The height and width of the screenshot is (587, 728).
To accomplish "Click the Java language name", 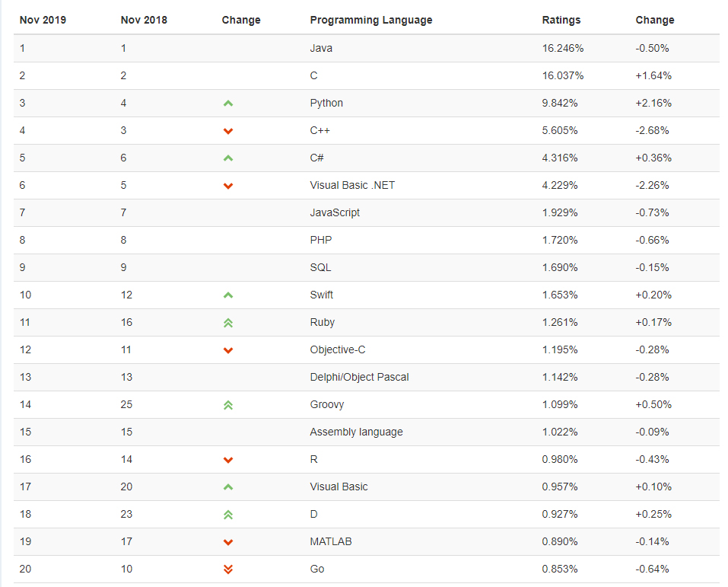I will pyautogui.click(x=321, y=48).
